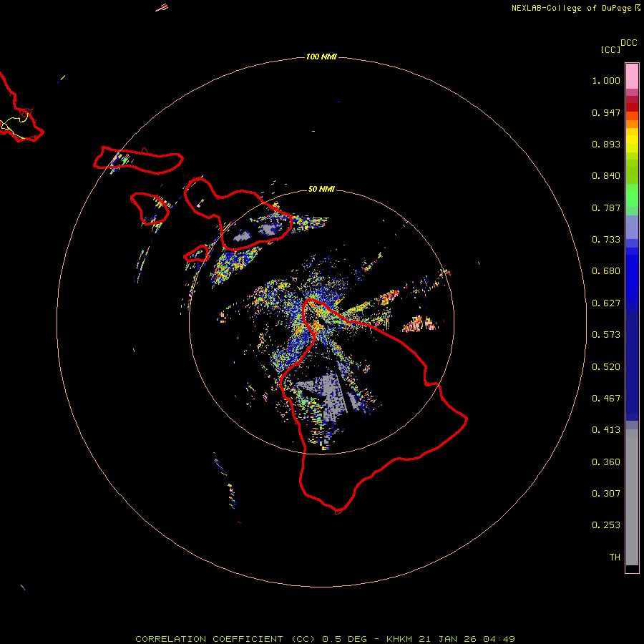Click the red segment of the color bar
Image resolution: width=644 pixels, height=644 pixels.
coord(632,107)
